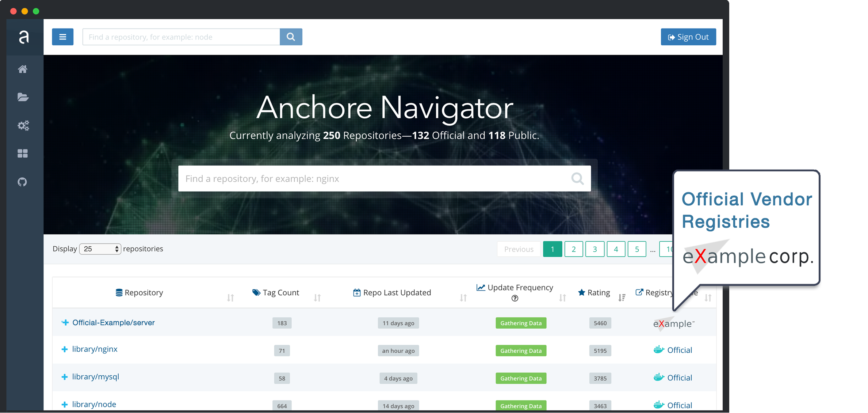
Task: Go to Home via sidebar house icon
Action: [23, 69]
